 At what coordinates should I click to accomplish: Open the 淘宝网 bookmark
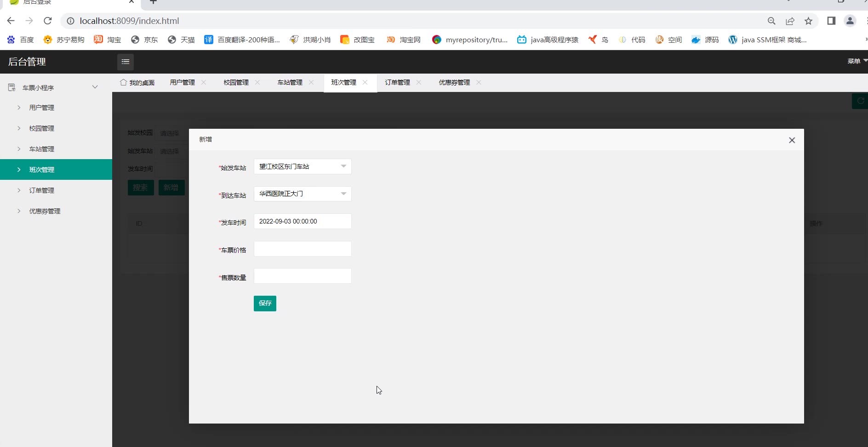[x=403, y=40]
